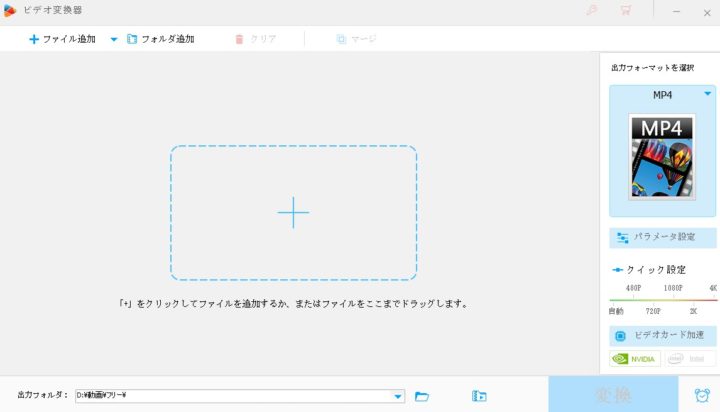
Task: Set quick setting slider to 1080P
Action: tap(673, 298)
